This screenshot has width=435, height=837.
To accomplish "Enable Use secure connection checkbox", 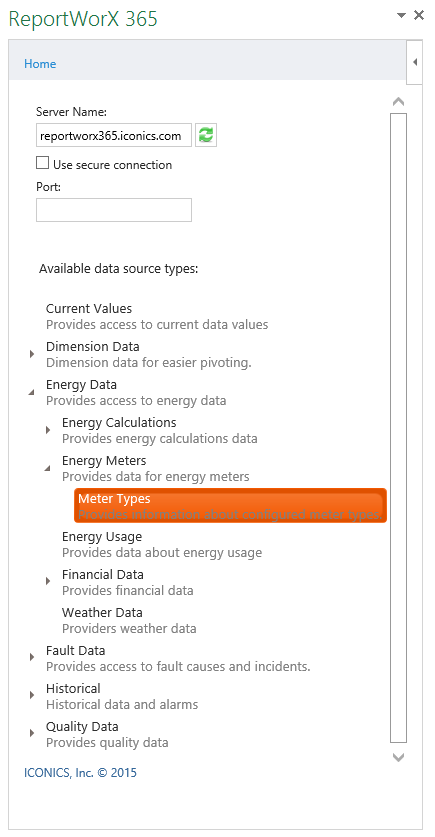I will [42, 163].
